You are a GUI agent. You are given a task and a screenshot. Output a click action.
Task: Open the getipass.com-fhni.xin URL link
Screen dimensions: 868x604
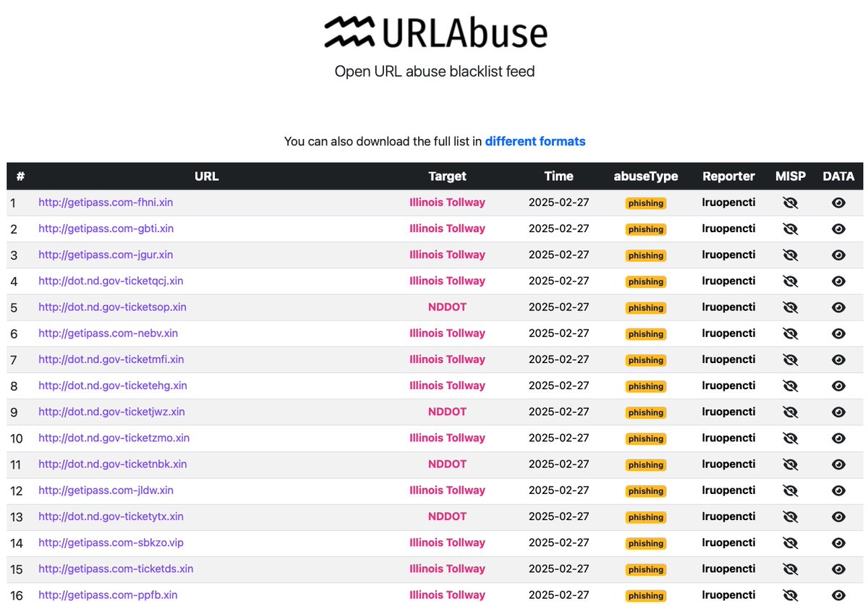coord(106,203)
